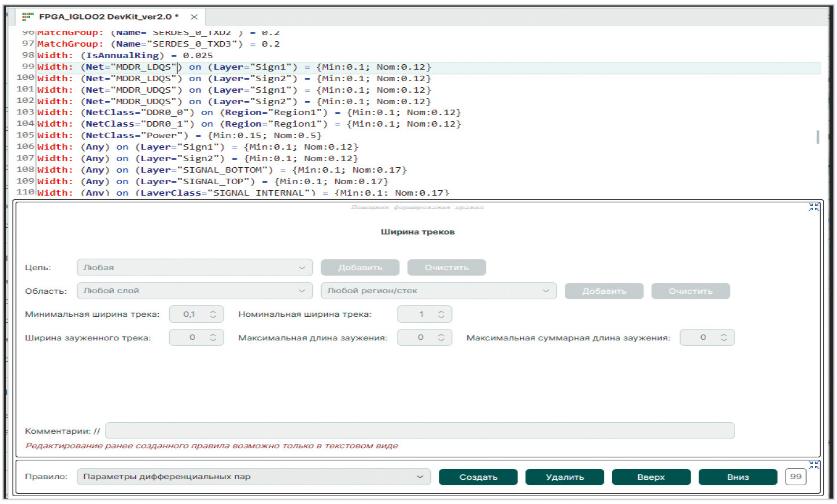The width and height of the screenshot is (837, 504).
Task: Click the Удалить button
Action: pyautogui.click(x=565, y=477)
